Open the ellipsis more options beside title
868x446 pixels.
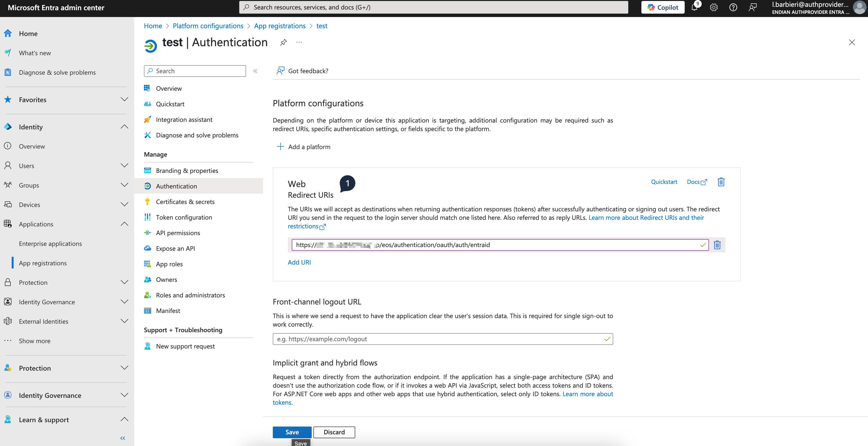(299, 42)
